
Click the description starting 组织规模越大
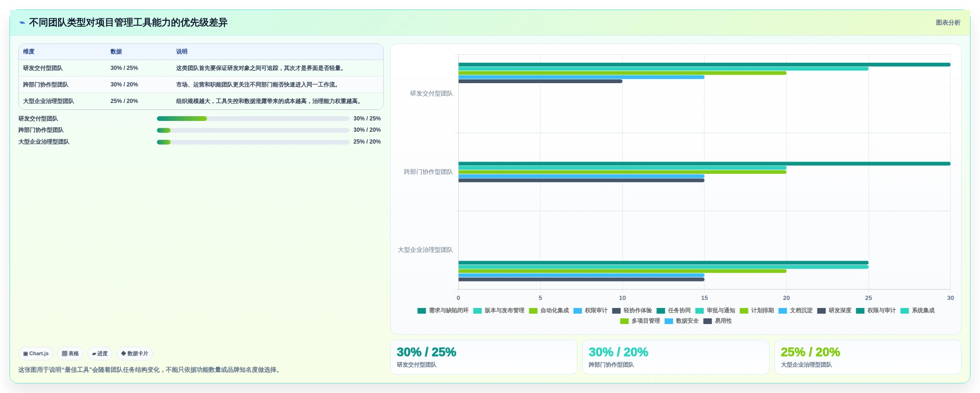[x=269, y=101]
